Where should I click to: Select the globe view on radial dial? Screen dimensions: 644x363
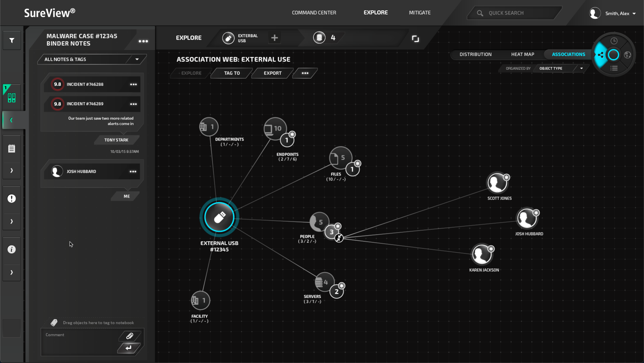(628, 55)
